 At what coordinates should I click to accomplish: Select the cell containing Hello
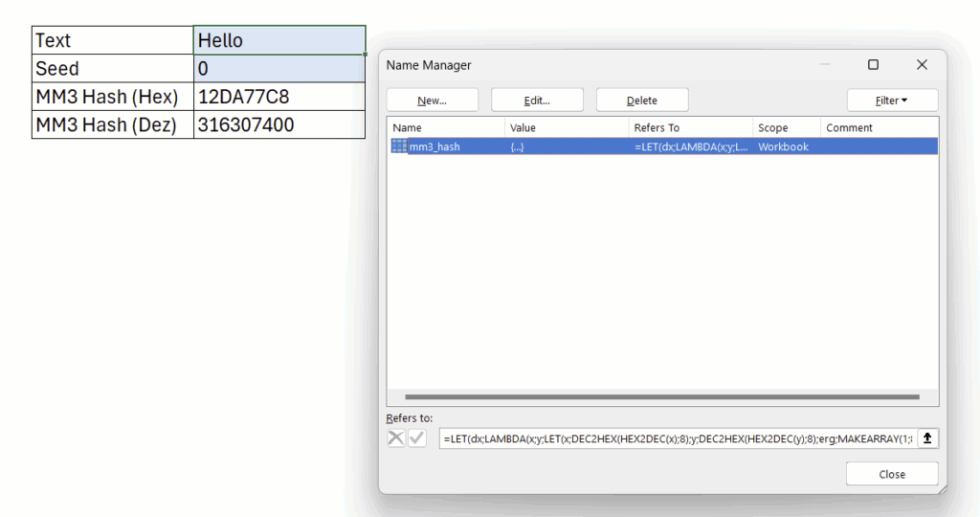click(x=278, y=40)
